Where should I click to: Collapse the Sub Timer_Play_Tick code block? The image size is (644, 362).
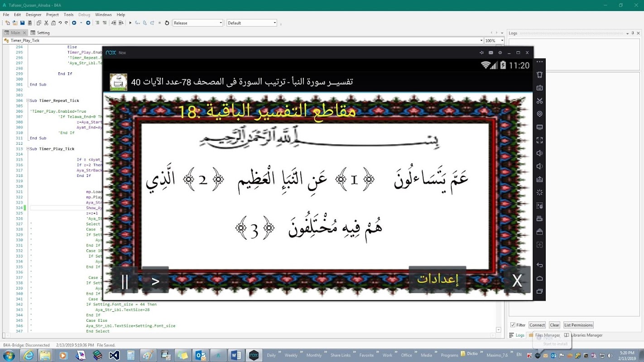[28, 149]
